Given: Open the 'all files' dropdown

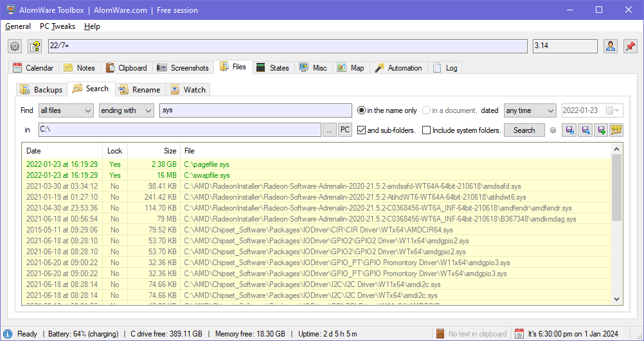Looking at the screenshot, I should 66,110.
